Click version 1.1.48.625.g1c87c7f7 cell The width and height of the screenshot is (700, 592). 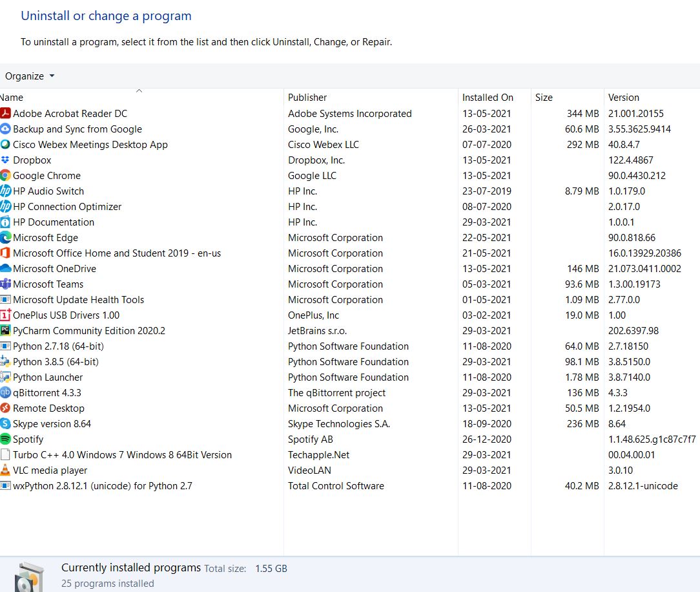(x=652, y=439)
